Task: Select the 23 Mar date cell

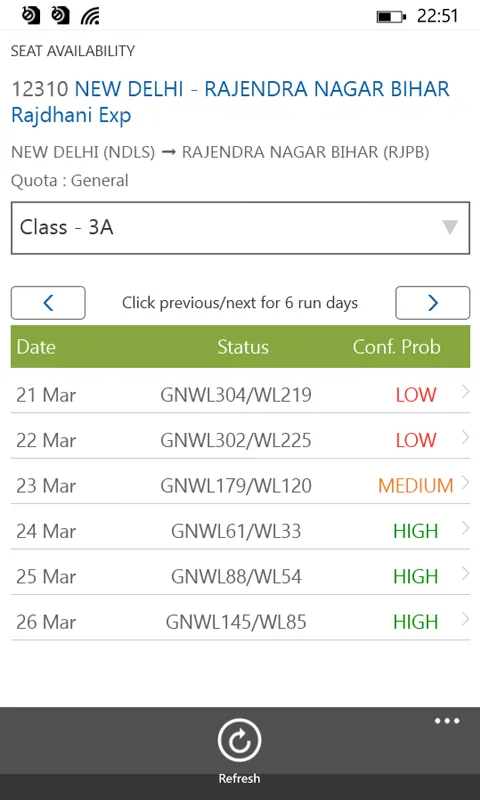Action: pyautogui.click(x=46, y=486)
